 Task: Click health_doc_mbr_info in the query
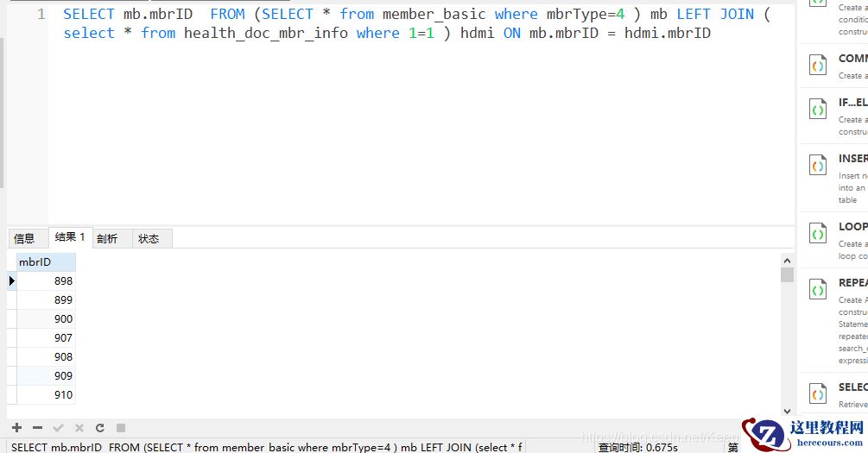[266, 33]
